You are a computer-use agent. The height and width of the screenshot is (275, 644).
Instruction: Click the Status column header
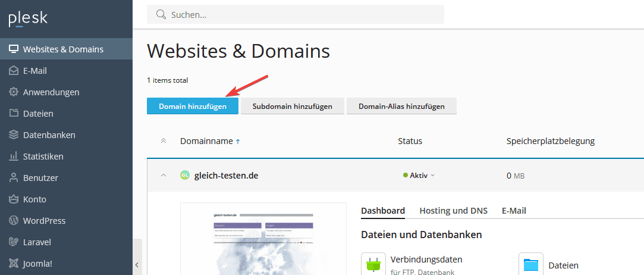410,142
